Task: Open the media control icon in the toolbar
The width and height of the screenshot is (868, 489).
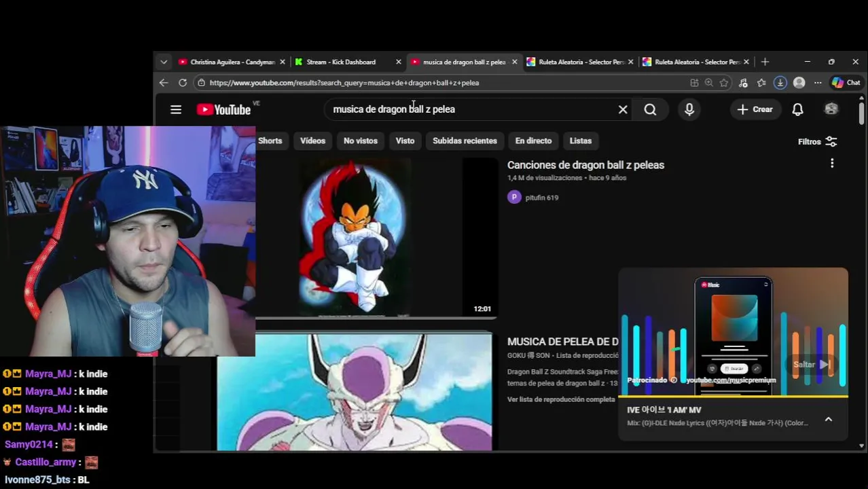Action: coord(743,83)
